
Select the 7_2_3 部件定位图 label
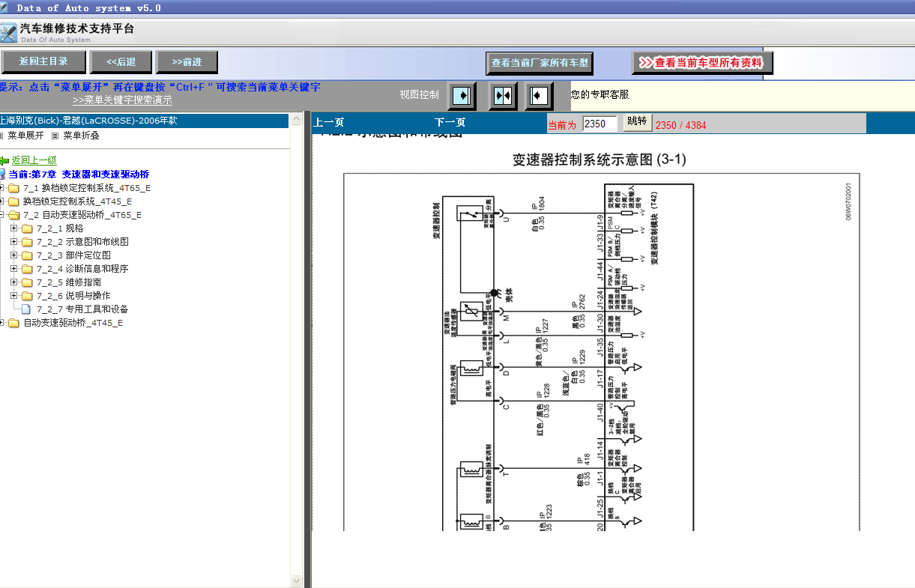pyautogui.click(x=73, y=255)
